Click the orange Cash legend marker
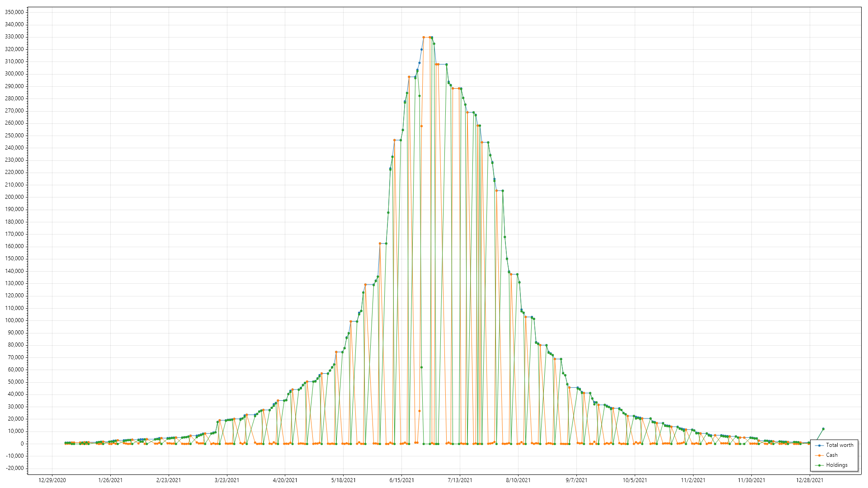868x488 pixels. point(819,455)
